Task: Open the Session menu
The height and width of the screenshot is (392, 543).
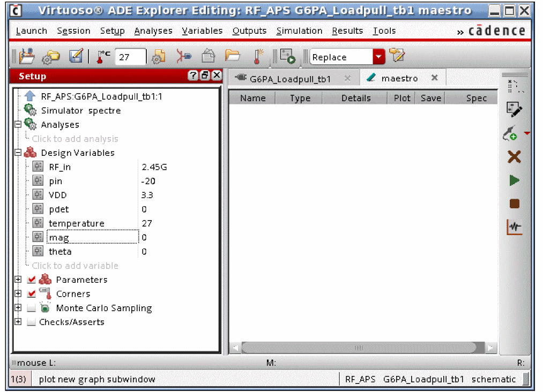Action: 73,31
